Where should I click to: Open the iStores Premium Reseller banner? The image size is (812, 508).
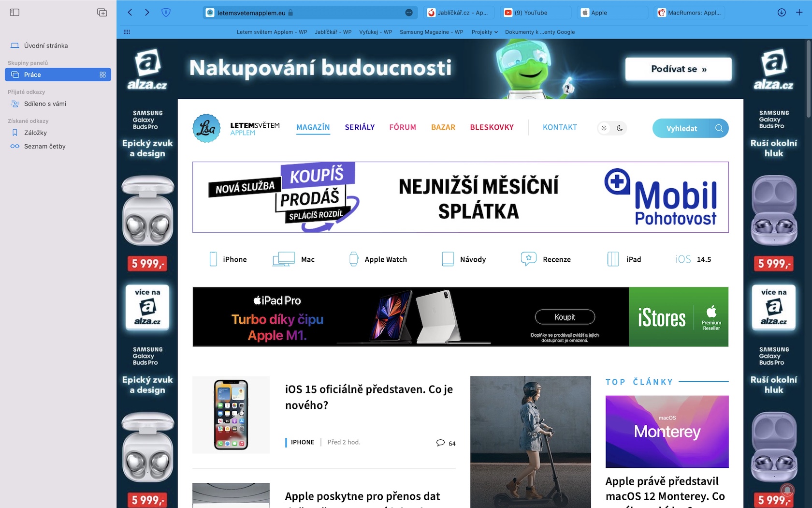(679, 317)
